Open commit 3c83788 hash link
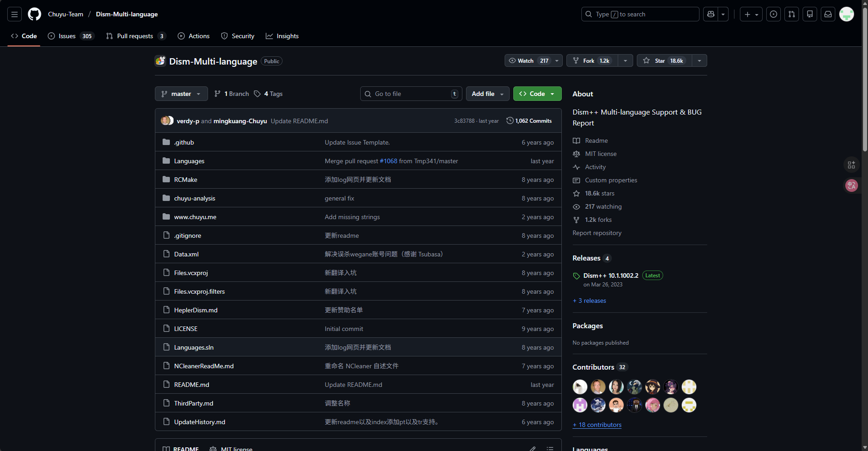 pyautogui.click(x=464, y=121)
